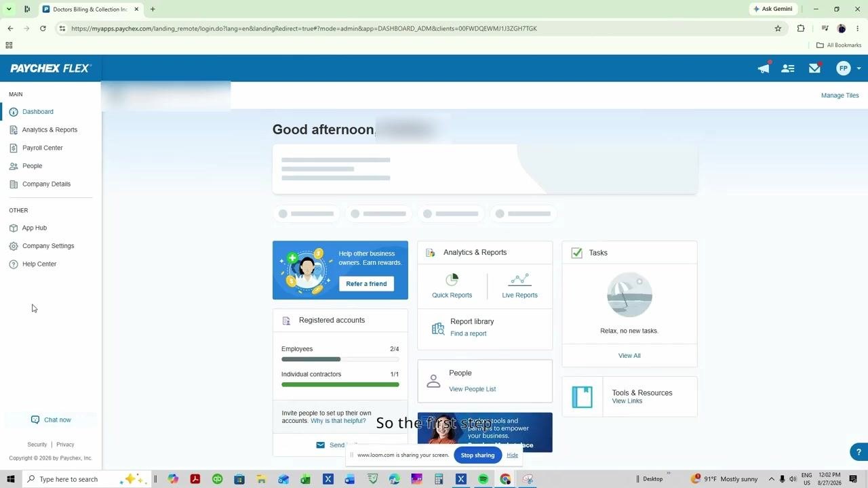This screenshot has width=868, height=488.
Task: Open the announcements megaphone icon
Action: (764, 68)
